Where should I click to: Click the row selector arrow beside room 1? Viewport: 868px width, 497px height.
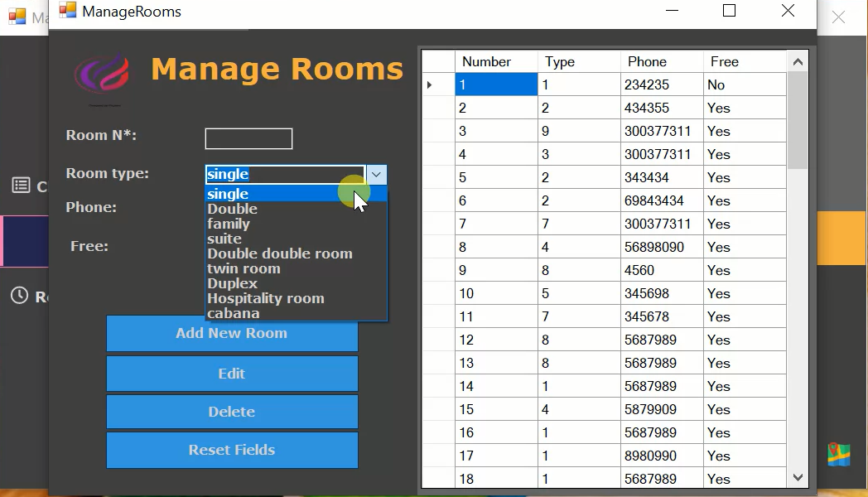pos(430,84)
